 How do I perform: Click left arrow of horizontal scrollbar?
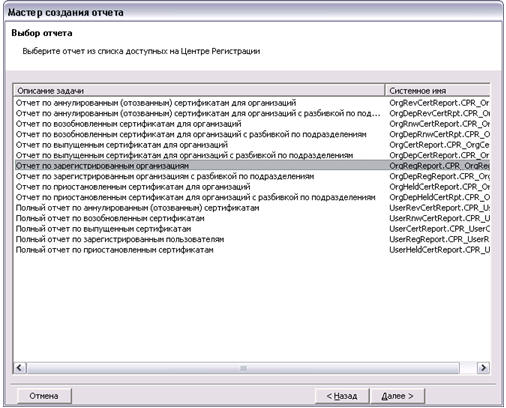point(19,368)
